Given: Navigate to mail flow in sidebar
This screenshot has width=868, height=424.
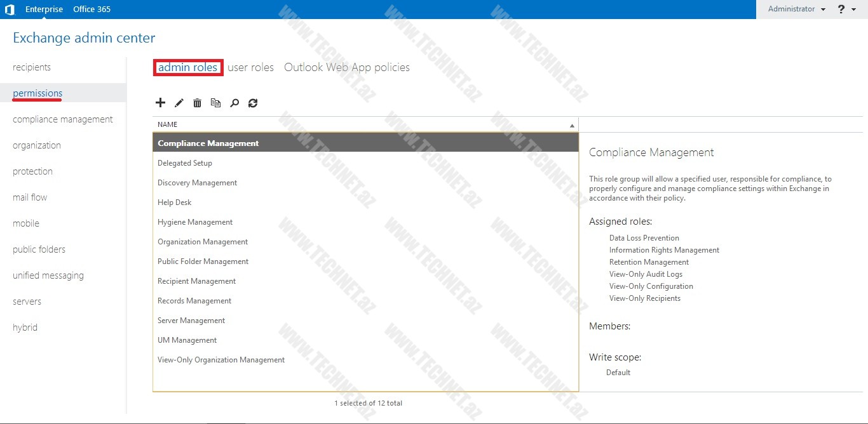Looking at the screenshot, I should (30, 197).
